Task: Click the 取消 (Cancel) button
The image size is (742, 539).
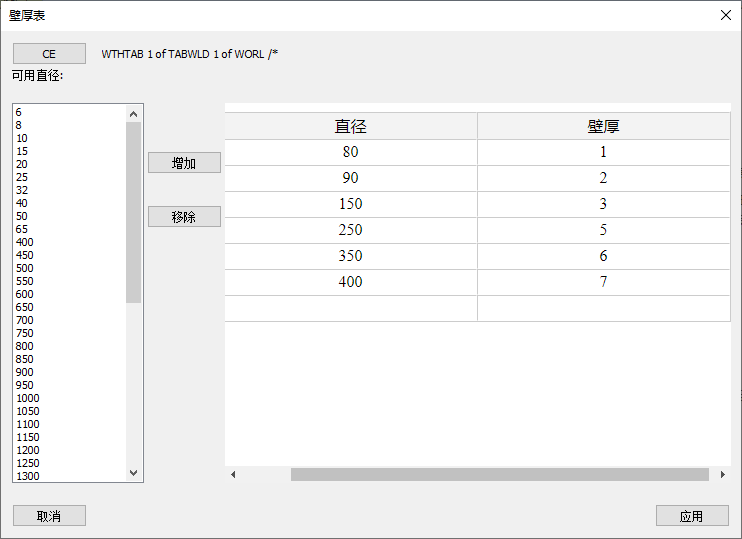Action: point(49,516)
